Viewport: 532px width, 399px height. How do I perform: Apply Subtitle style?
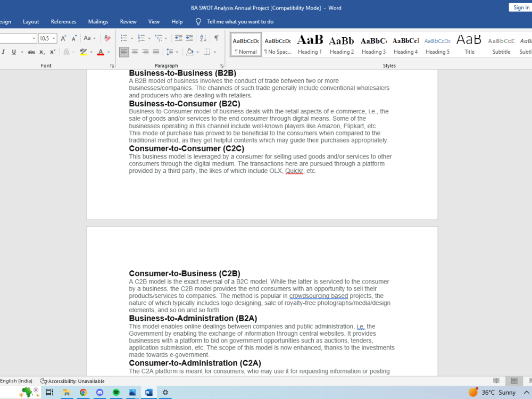click(x=501, y=45)
